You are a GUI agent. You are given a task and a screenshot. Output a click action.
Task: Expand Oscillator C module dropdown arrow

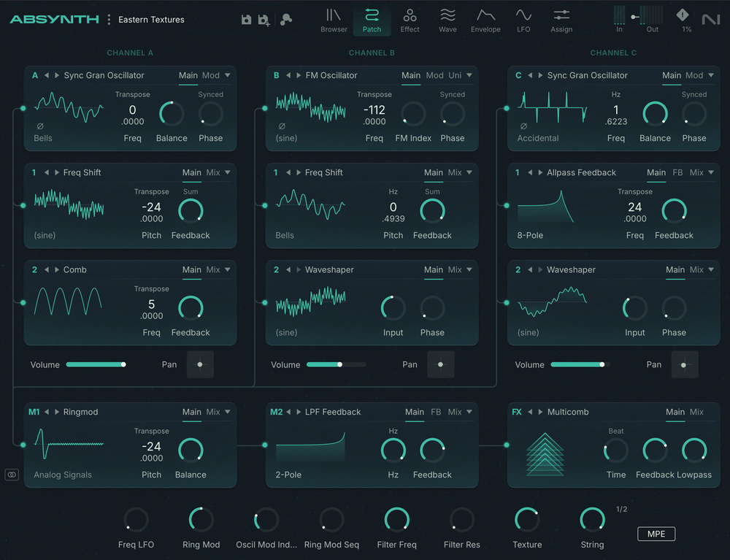[x=711, y=75]
